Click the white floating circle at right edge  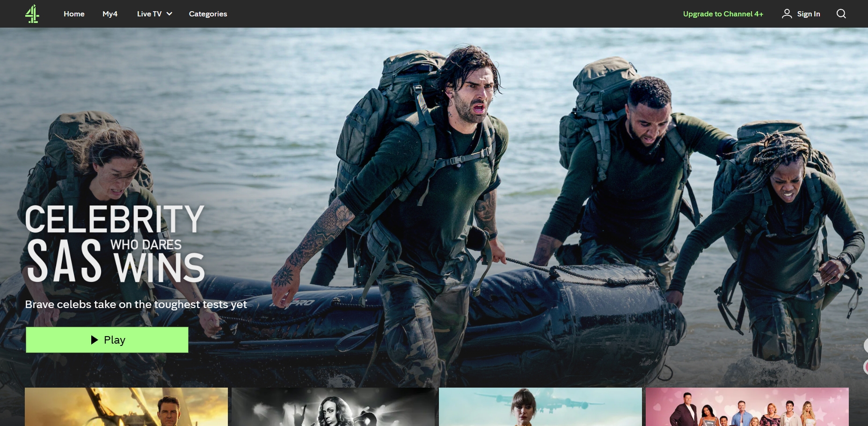tap(866, 346)
